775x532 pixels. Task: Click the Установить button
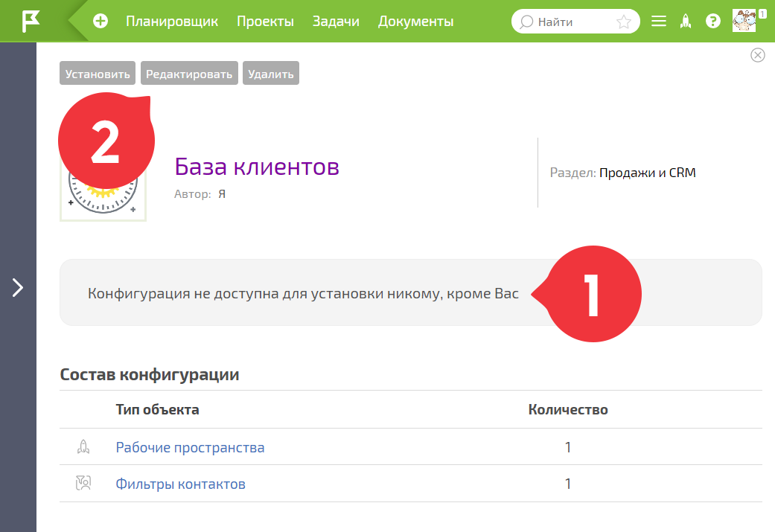[x=98, y=74]
